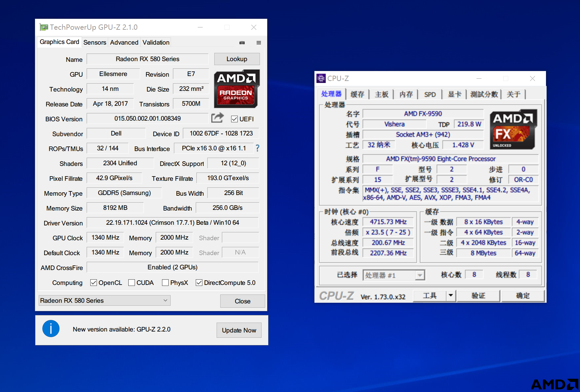Click the 二级 cache 4 x 2048 KBytes value
Image resolution: width=580 pixels, height=392 pixels.
[x=483, y=243]
